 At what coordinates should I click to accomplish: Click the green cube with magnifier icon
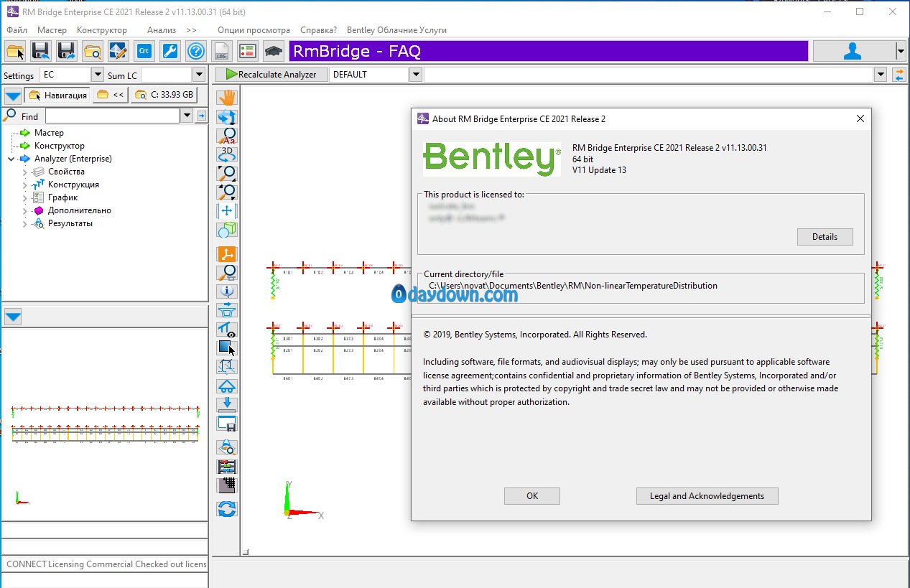(x=227, y=230)
